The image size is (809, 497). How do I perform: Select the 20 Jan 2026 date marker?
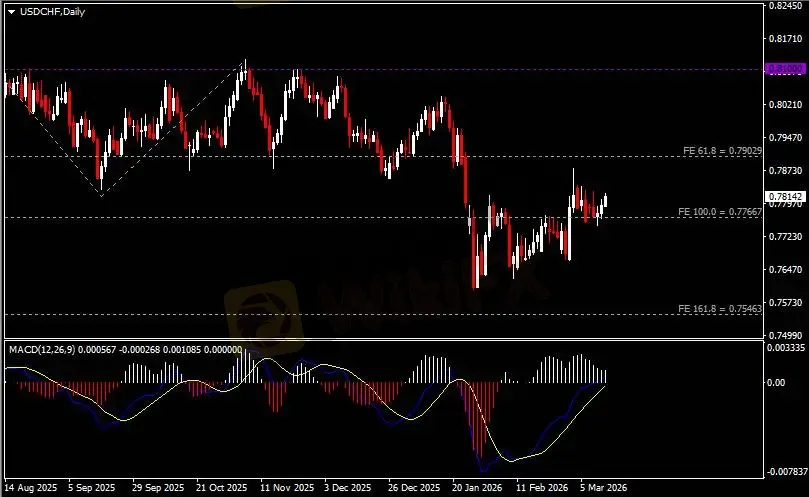(x=477, y=488)
